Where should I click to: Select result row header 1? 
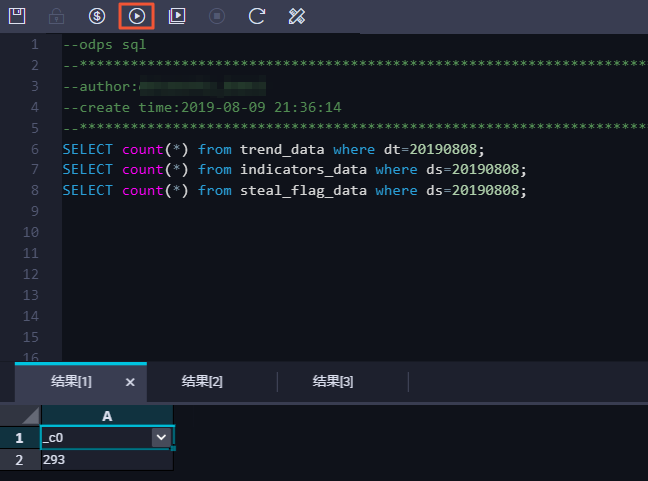(20, 438)
